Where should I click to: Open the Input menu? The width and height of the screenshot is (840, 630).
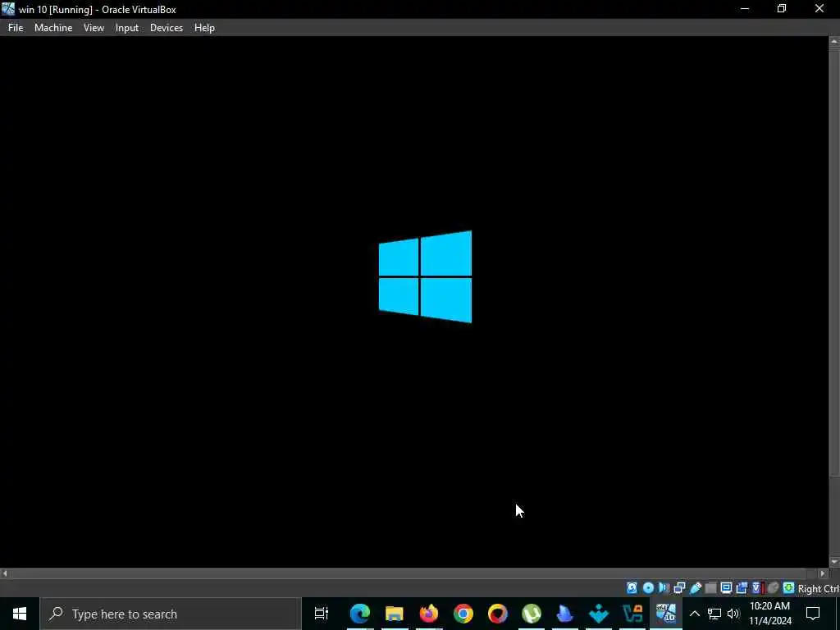point(127,28)
